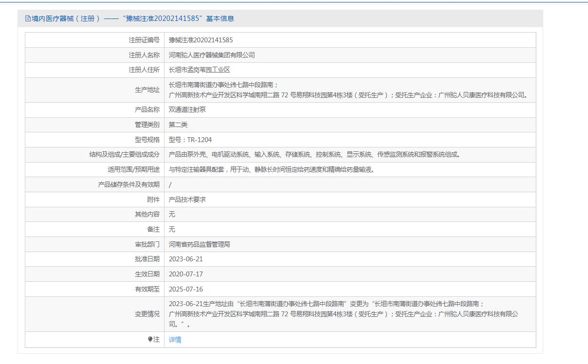Click the expiry date 2025-07-16
This screenshot has width=588, height=364.
(x=185, y=289)
